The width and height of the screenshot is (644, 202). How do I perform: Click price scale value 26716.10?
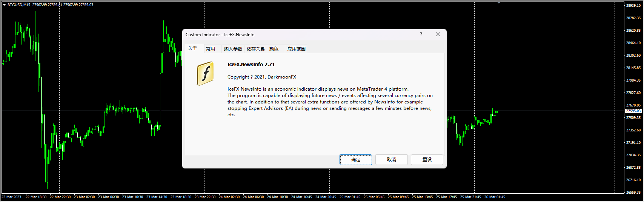click(633, 180)
